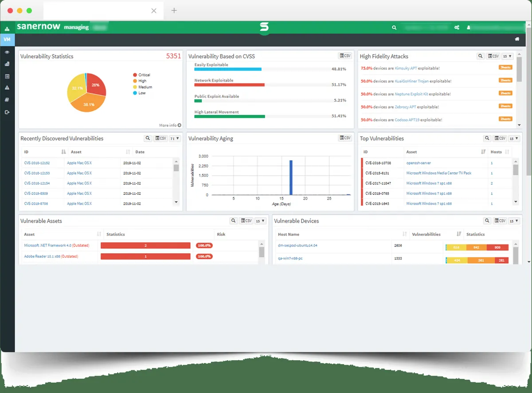Export Top Vulnerabilities as CSV
532x393 pixels.
point(500,138)
